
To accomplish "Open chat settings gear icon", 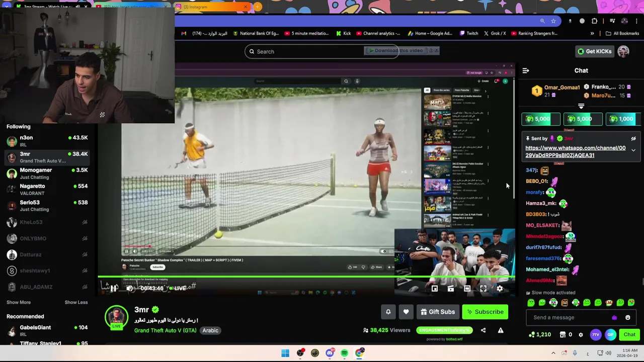I will pos(581,335).
